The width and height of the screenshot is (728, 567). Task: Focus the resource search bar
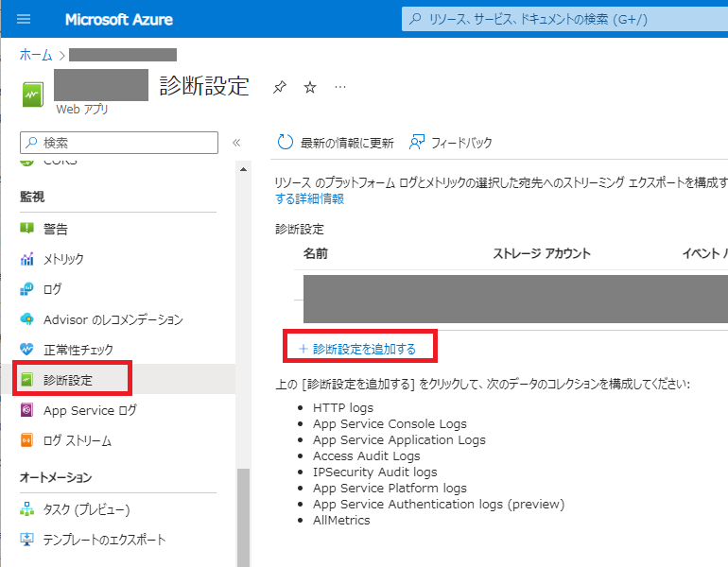click(x=564, y=19)
